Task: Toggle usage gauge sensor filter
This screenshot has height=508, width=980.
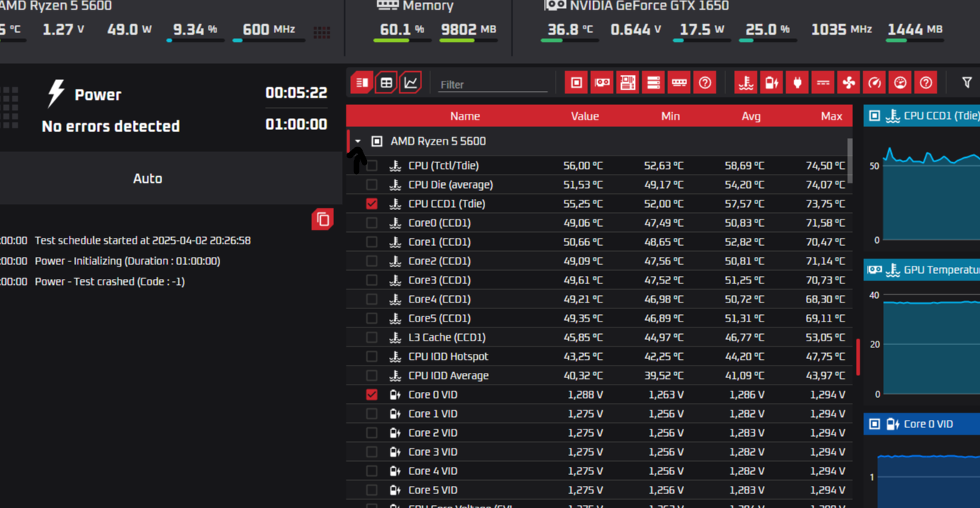Action: 900,83
